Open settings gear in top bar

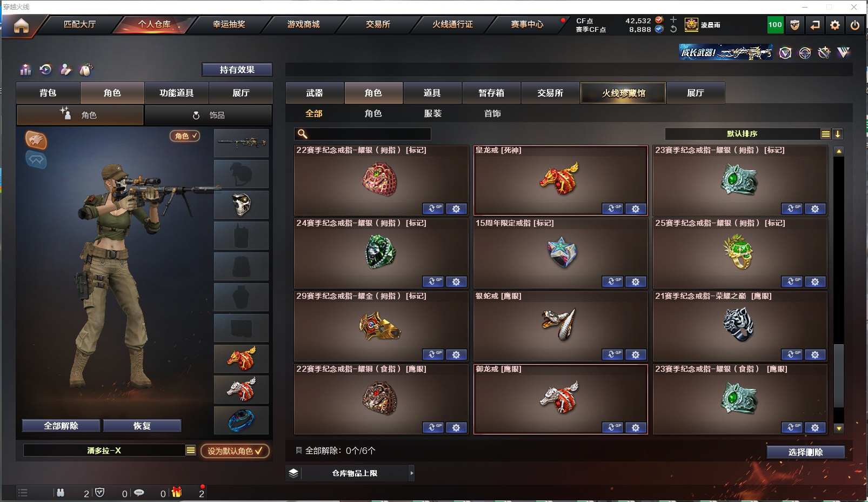[835, 25]
